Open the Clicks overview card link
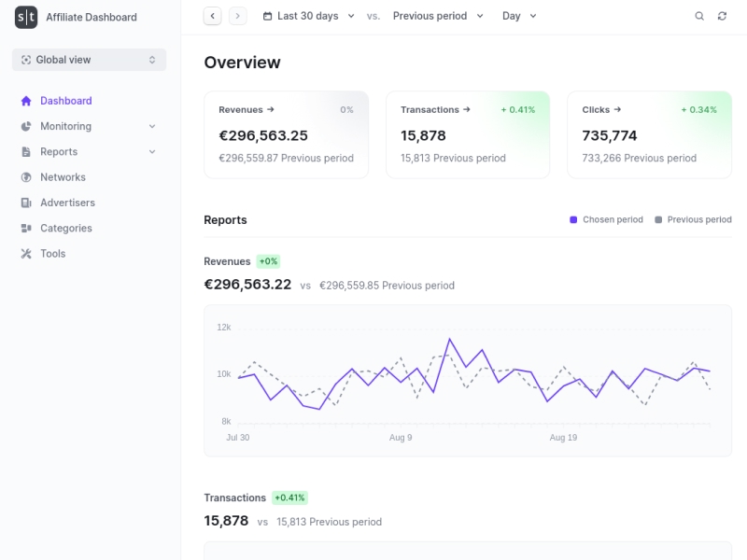The height and width of the screenshot is (560, 747). (x=601, y=109)
